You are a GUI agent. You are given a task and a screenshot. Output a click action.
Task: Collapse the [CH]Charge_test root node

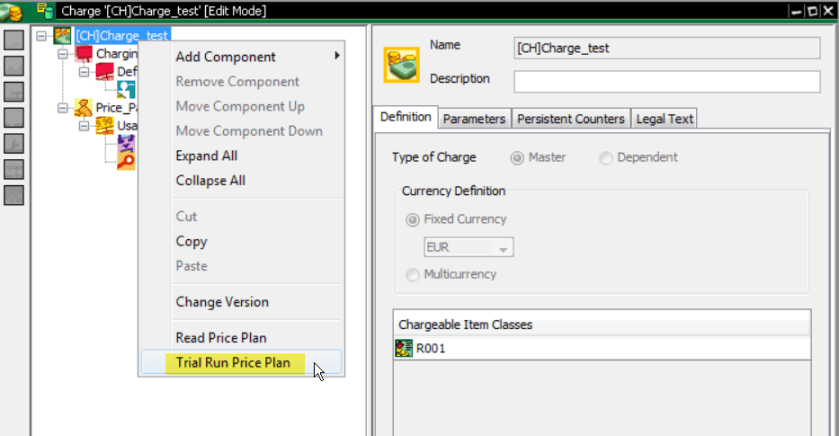tap(41, 36)
